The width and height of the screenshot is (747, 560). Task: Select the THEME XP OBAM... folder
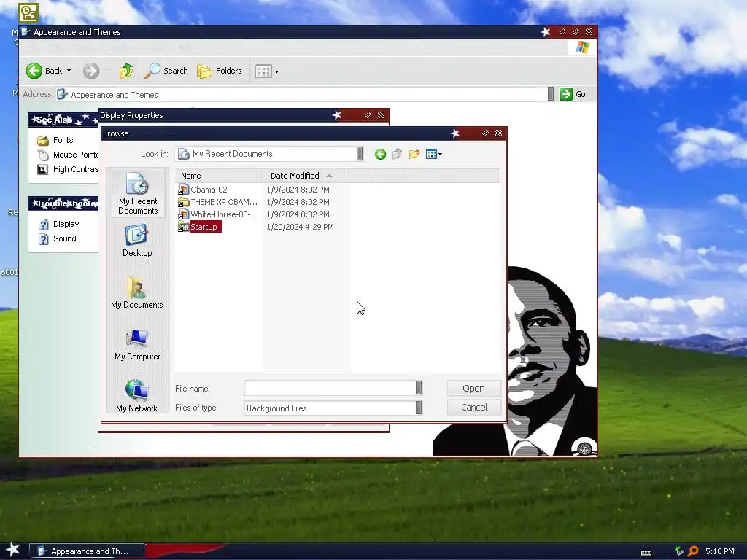click(218, 202)
